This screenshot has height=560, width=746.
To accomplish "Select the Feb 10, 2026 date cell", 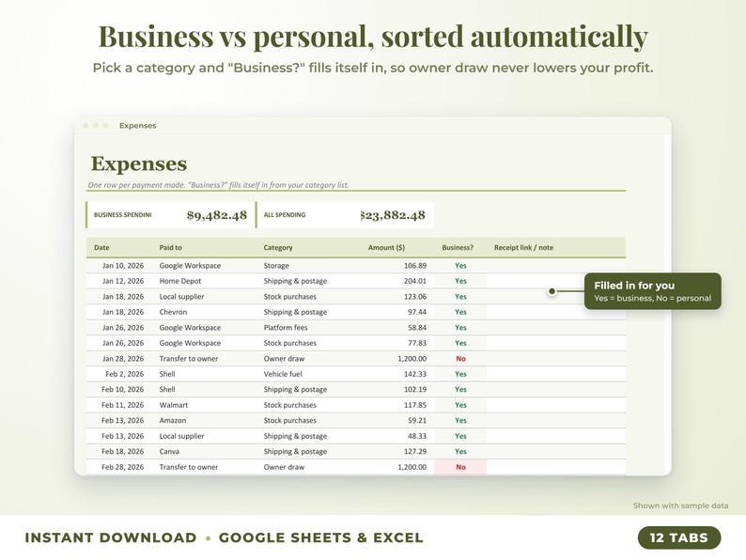I will tap(122, 389).
